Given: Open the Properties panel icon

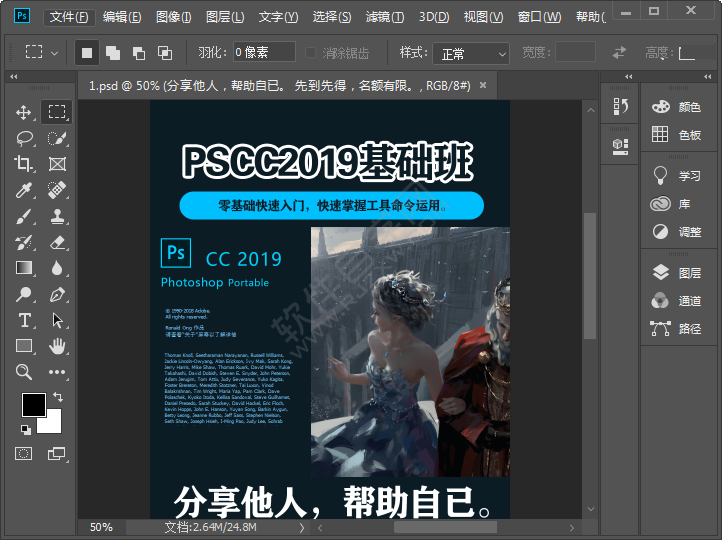Looking at the screenshot, I should coord(620,146).
